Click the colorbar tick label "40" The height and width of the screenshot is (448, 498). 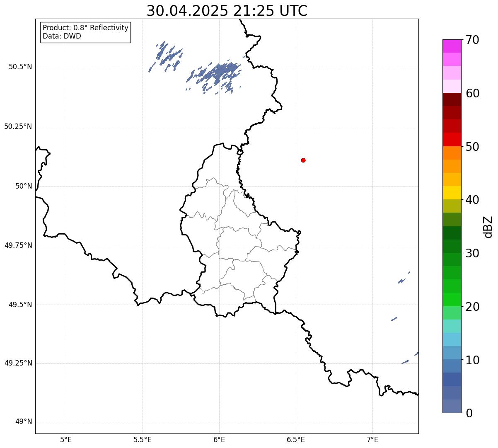472,200
